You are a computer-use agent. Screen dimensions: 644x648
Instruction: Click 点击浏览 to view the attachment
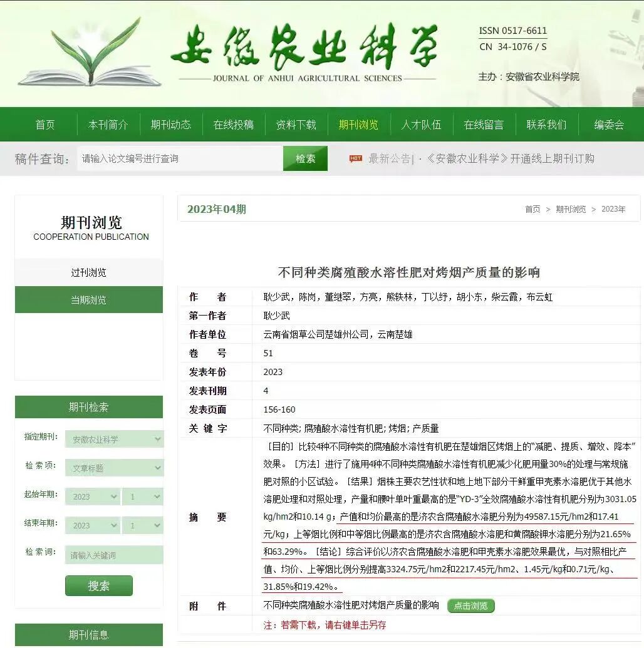470,606
